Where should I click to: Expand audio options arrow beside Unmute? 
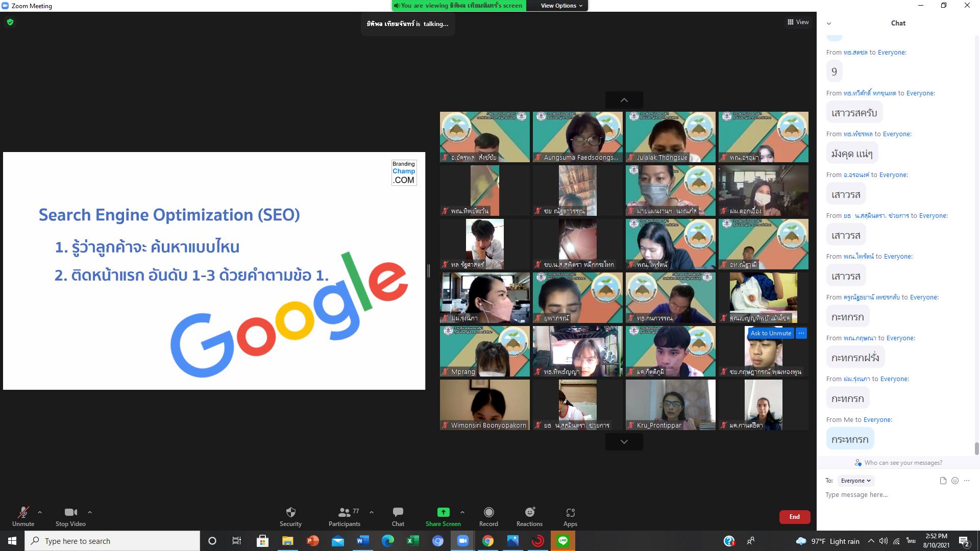40,512
